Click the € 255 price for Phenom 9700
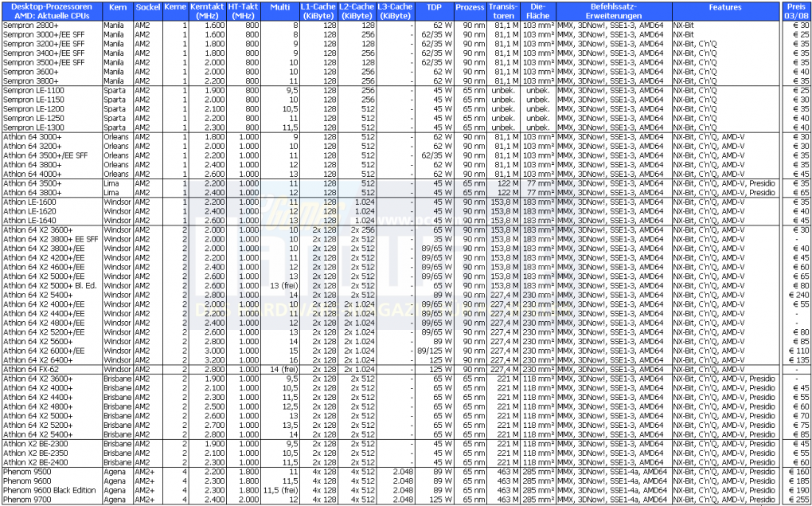The height and width of the screenshot is (506, 812). tap(796, 499)
